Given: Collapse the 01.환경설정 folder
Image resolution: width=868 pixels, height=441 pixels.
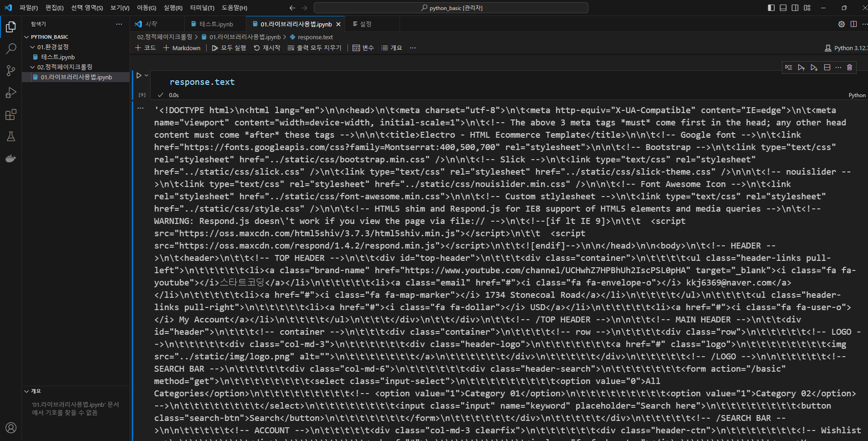Looking at the screenshot, I should pyautogui.click(x=32, y=47).
